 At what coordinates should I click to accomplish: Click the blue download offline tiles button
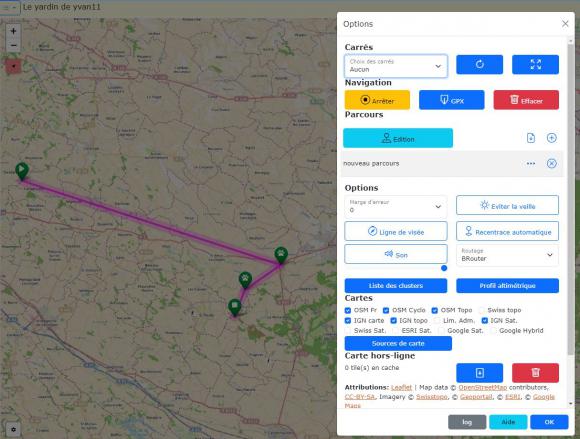479,373
